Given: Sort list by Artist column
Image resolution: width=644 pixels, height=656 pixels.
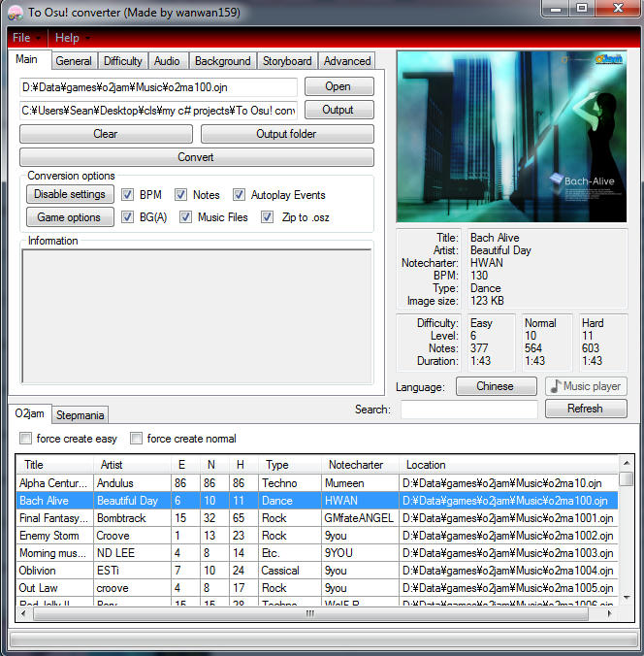Looking at the screenshot, I should pos(132,465).
